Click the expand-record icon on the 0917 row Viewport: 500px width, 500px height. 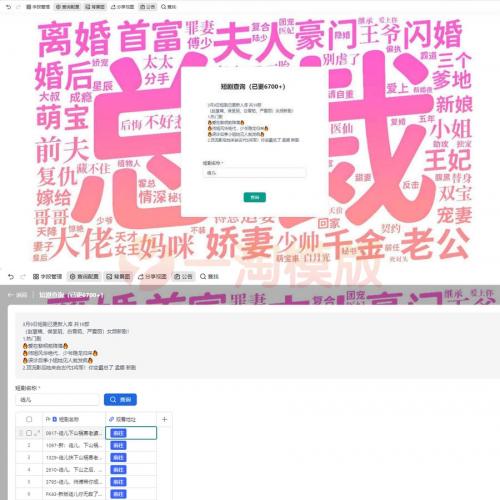pos(37,433)
